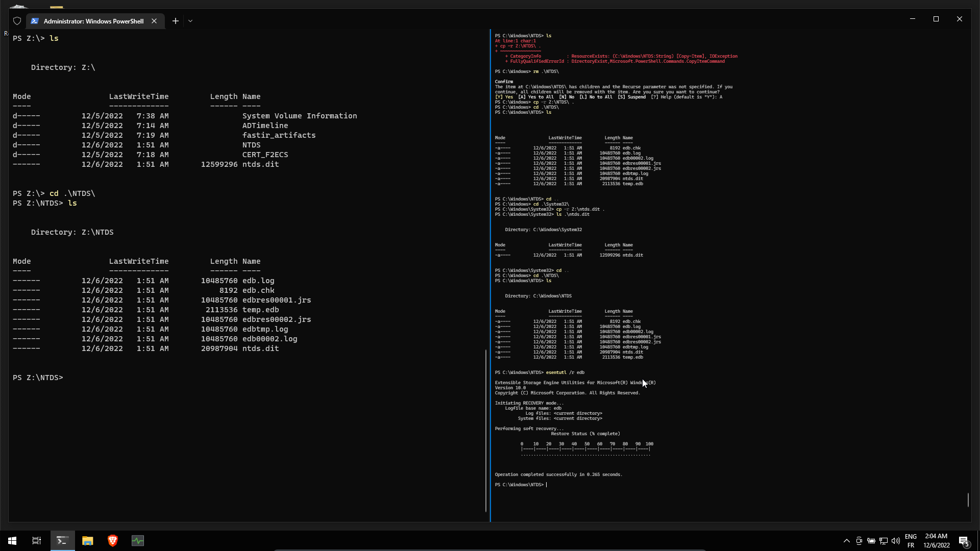Click the right pane terminal scrollbar
This screenshot has height=551, width=980.
click(968, 499)
